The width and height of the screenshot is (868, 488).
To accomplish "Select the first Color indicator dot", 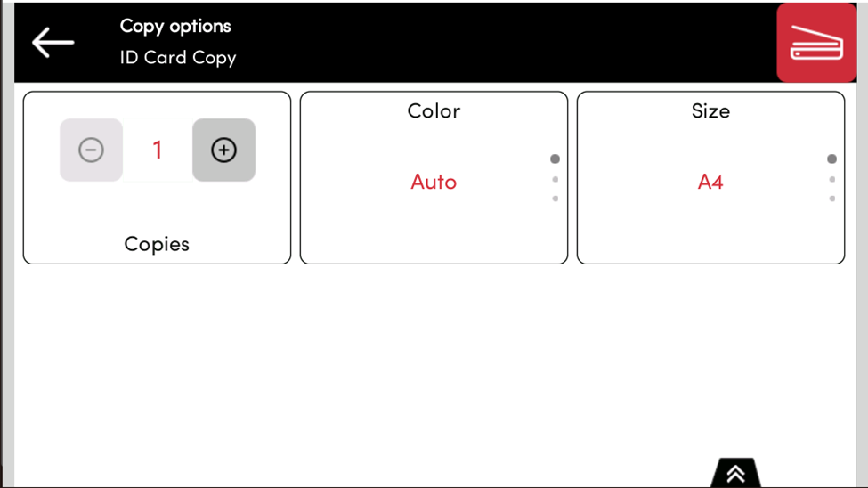I will pos(555,159).
